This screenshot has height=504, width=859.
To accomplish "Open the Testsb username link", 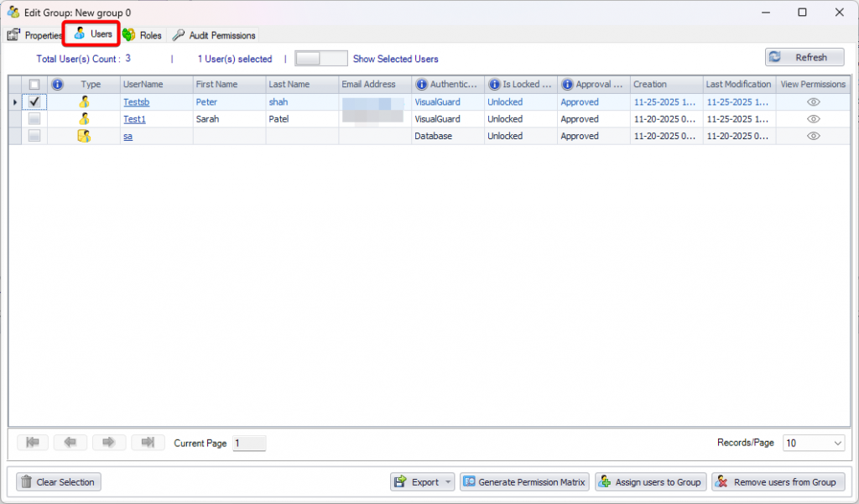I will click(x=136, y=102).
